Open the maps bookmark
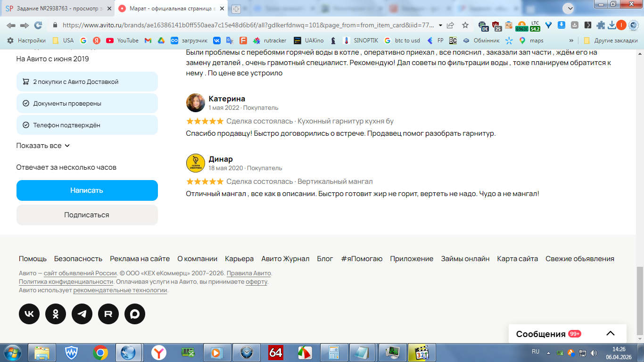Viewport: 644px width, 362px height. pos(531,41)
